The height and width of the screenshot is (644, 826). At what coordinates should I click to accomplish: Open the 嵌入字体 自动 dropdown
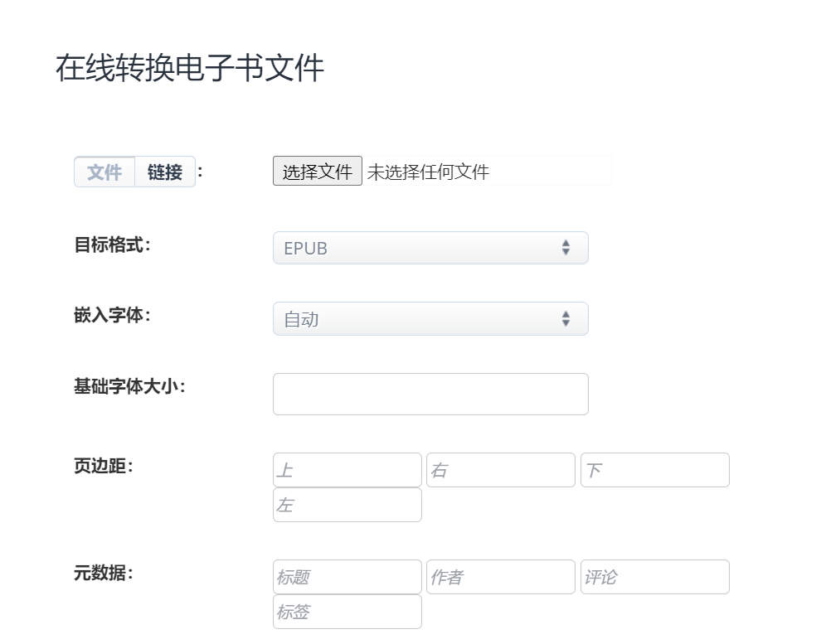[x=430, y=318]
